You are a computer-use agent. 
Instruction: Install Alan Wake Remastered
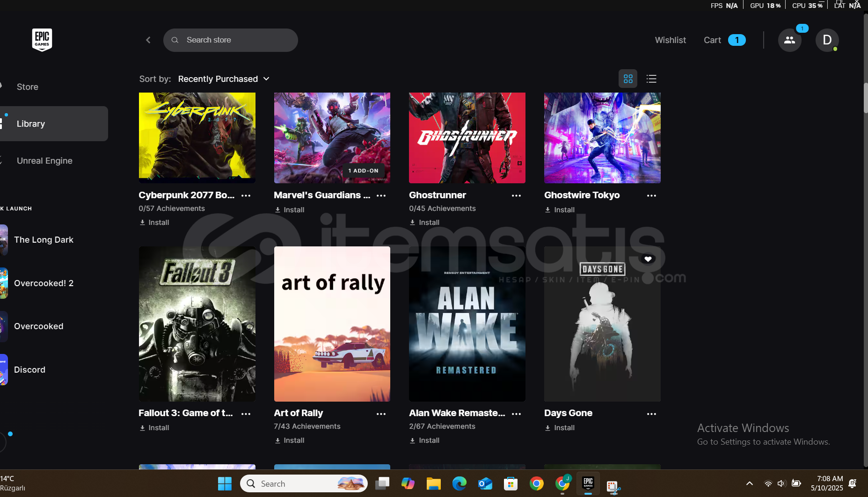click(x=425, y=440)
